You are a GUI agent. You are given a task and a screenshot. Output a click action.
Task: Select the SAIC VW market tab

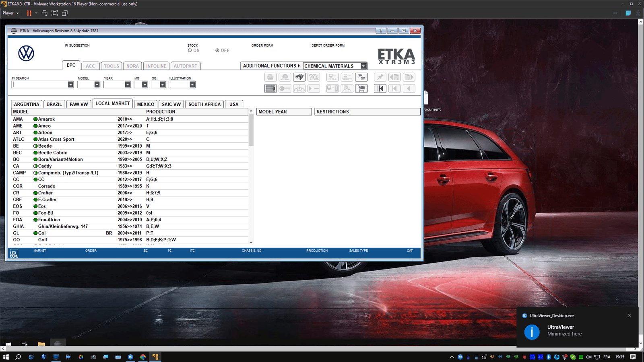point(171,104)
